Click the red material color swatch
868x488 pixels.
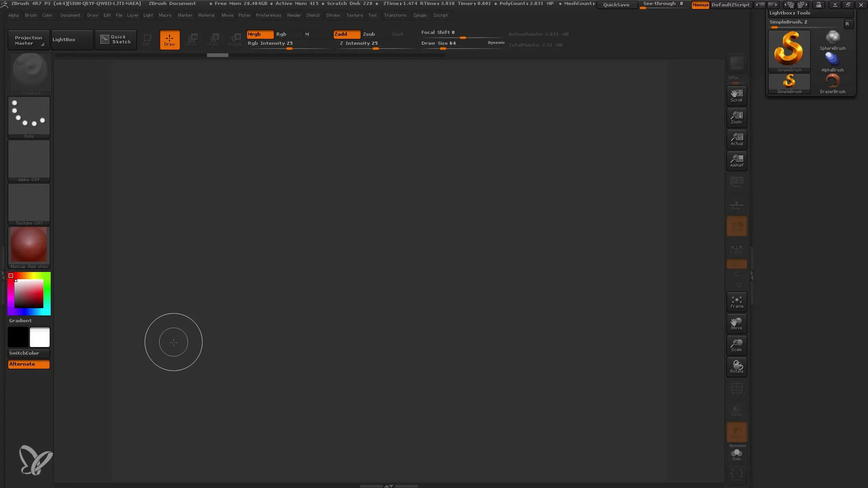28,246
